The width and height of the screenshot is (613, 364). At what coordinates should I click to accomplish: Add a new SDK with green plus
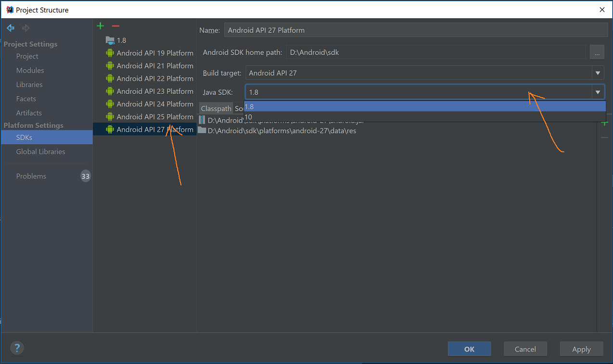[100, 25]
